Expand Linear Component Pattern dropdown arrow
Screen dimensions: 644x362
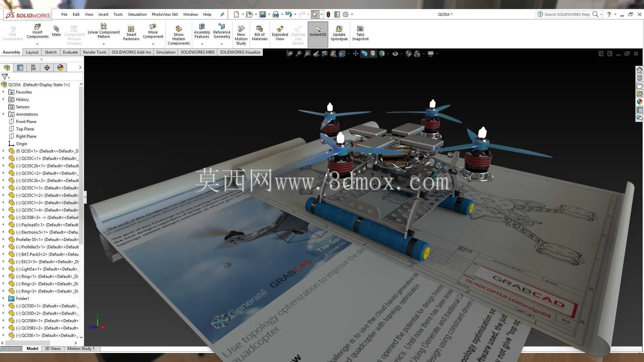coord(104,44)
